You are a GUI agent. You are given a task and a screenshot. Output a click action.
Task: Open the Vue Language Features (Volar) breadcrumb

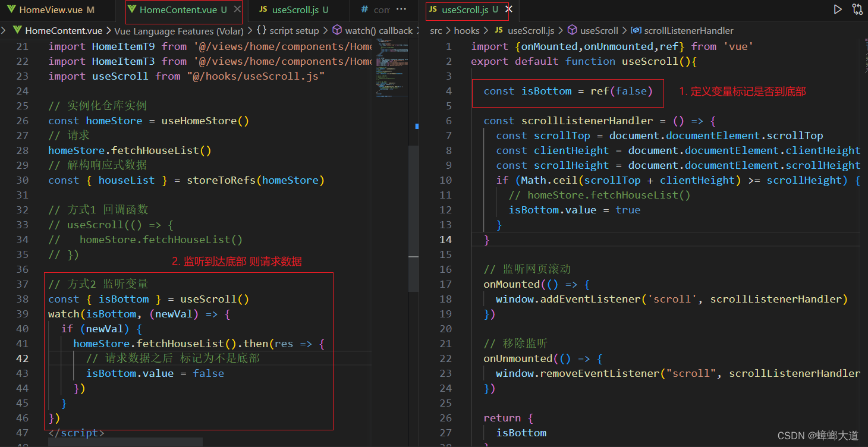pyautogui.click(x=178, y=30)
